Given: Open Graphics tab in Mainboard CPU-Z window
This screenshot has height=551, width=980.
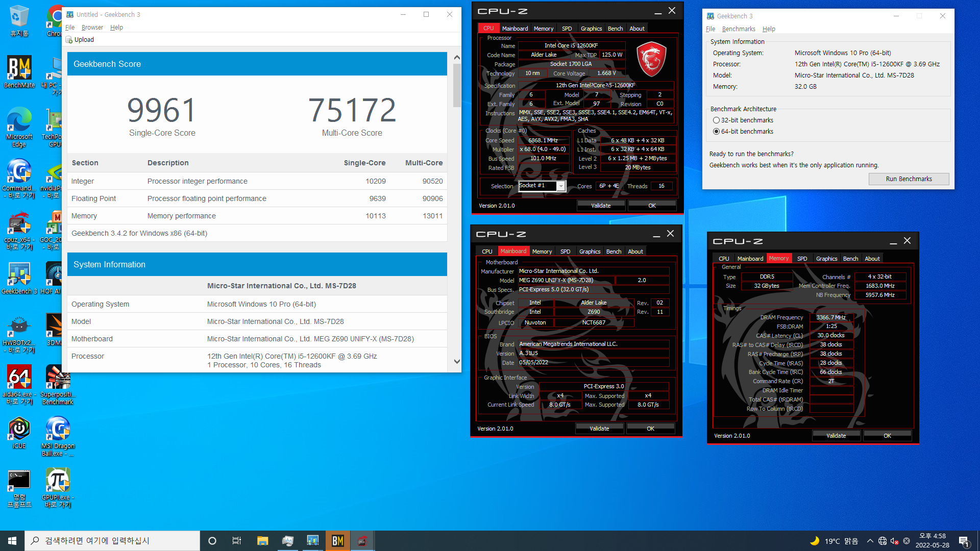Looking at the screenshot, I should tap(590, 252).
